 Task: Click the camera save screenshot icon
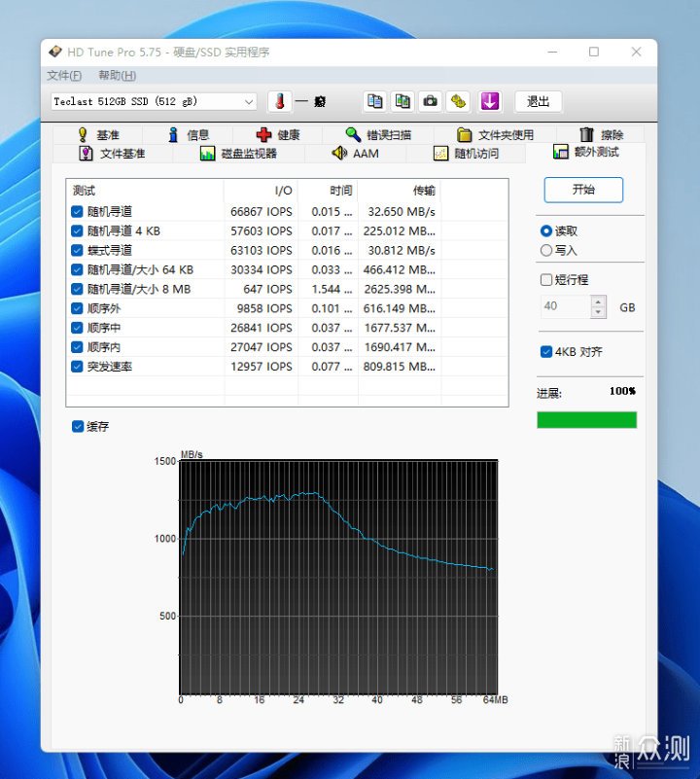coord(431,102)
